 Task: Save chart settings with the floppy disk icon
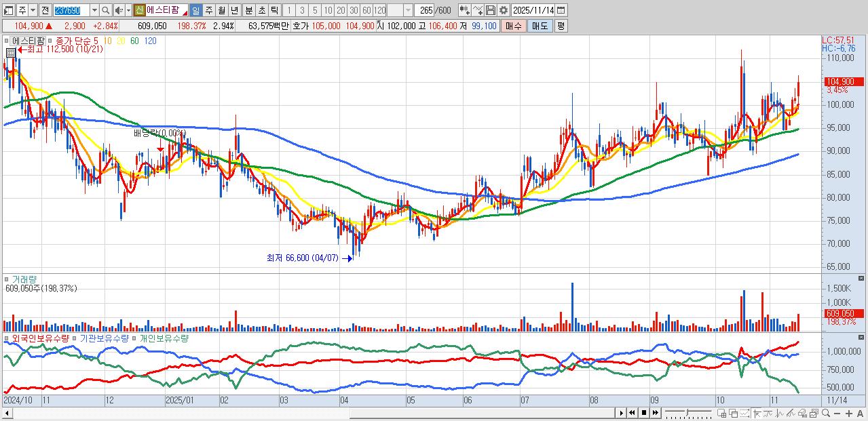[490, 10]
